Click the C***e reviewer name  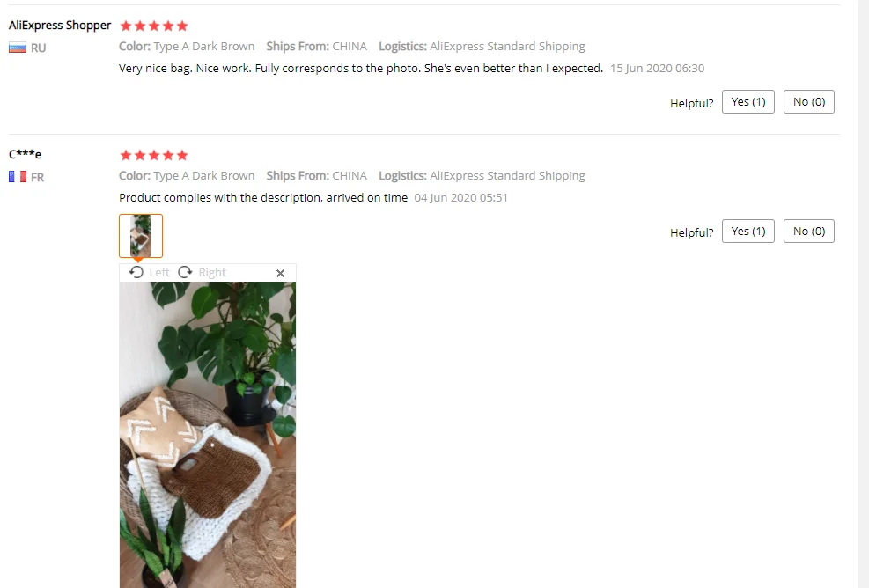click(x=25, y=154)
